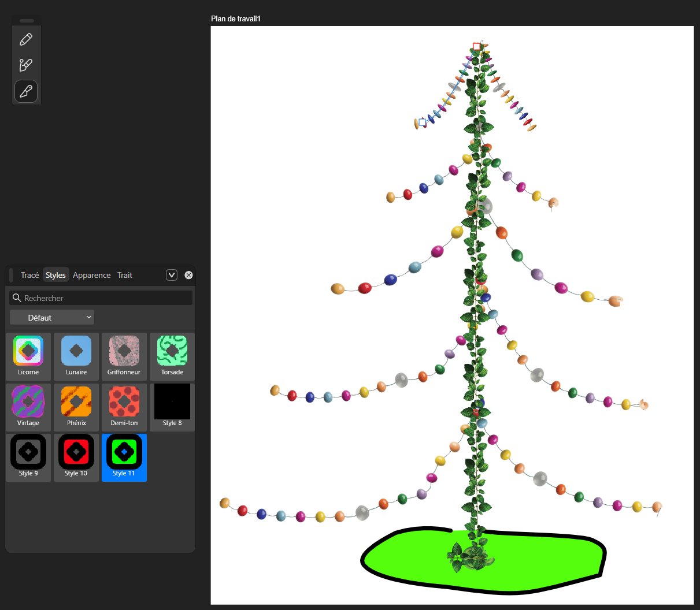Apply the Lunaire style
Screen dimensions: 700x610
[x=76, y=355]
